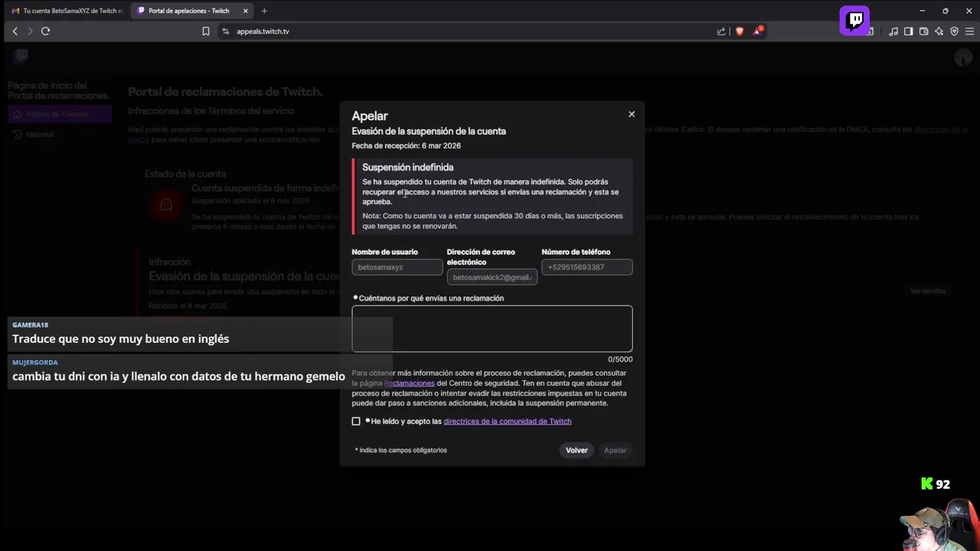
Task: Open the Brave VPN shield icon
Action: click(x=954, y=31)
